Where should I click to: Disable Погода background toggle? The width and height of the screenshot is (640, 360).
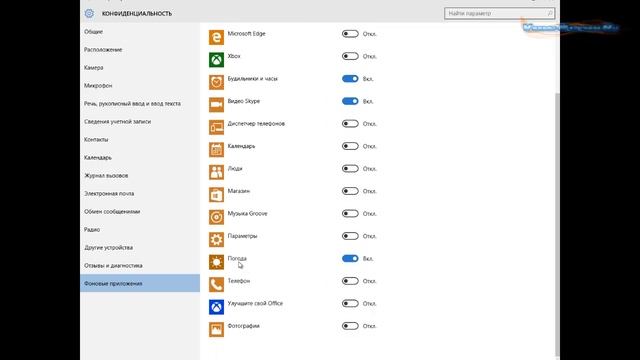pyautogui.click(x=350, y=258)
